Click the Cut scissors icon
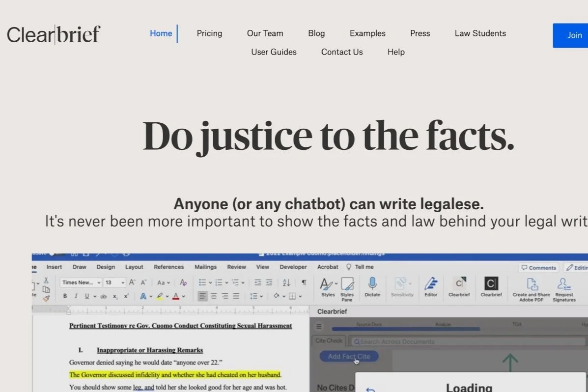 click(x=46, y=280)
